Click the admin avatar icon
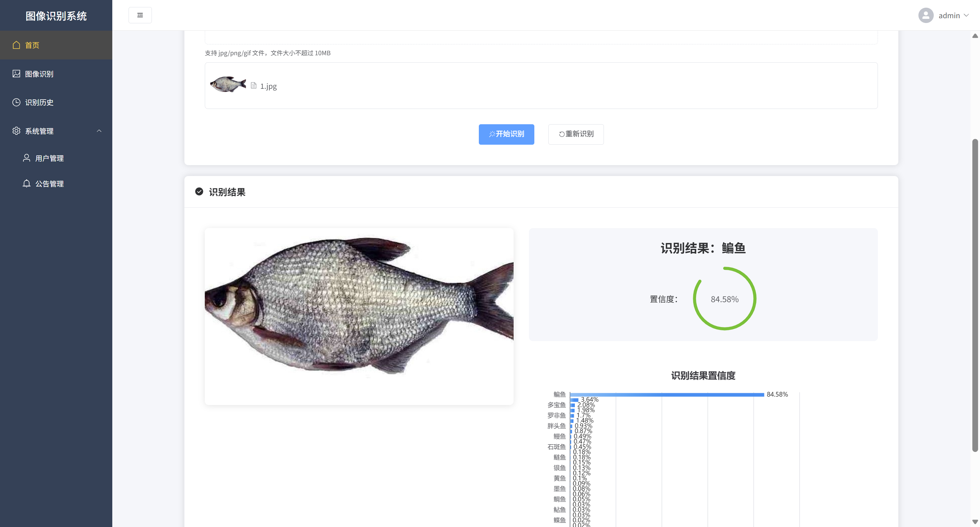980x527 pixels. pos(925,15)
